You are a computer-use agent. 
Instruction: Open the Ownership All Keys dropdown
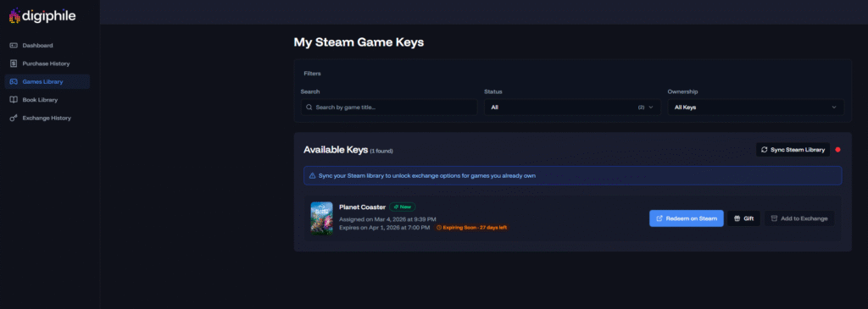[x=755, y=108]
